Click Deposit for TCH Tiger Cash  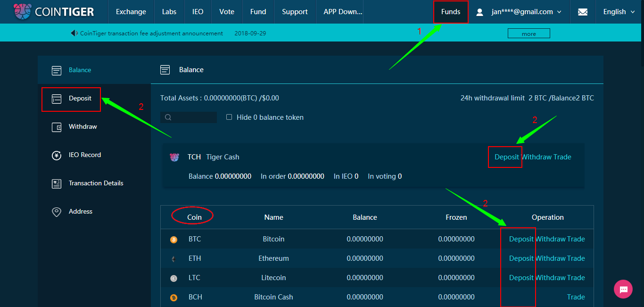click(x=507, y=157)
